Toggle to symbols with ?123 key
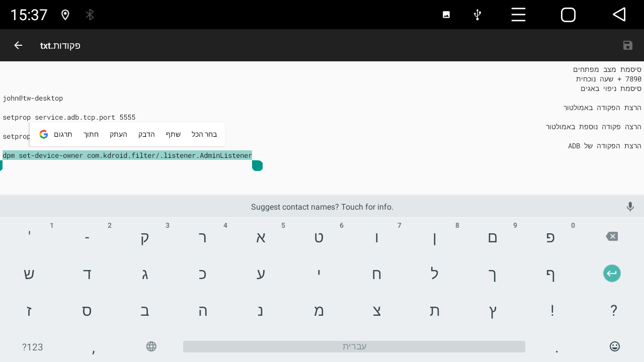 [x=32, y=347]
